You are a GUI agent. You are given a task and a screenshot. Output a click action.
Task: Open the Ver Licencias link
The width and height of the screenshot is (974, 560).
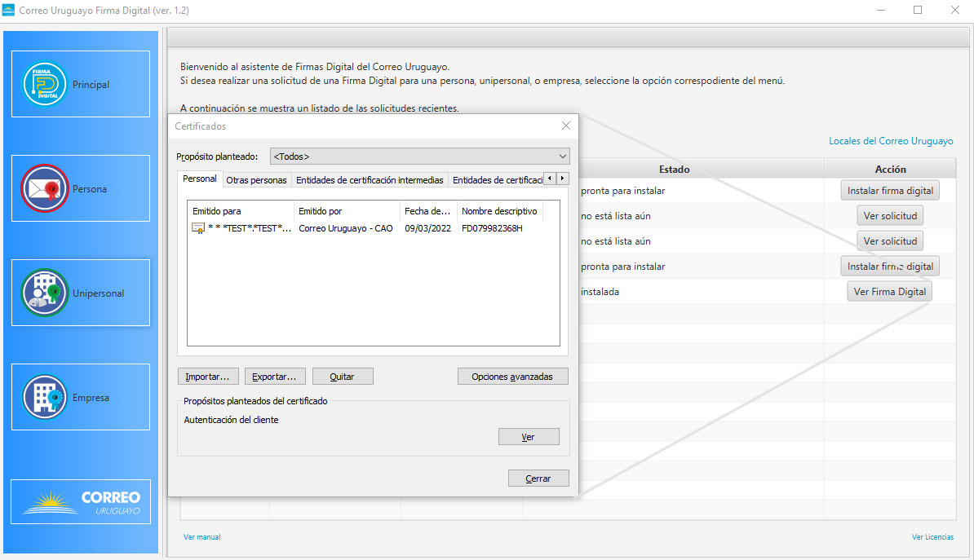pyautogui.click(x=932, y=537)
